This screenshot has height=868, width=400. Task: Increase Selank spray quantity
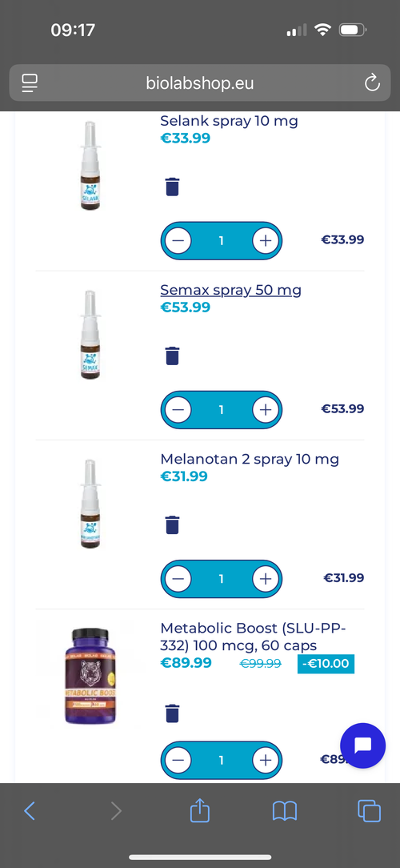(266, 241)
